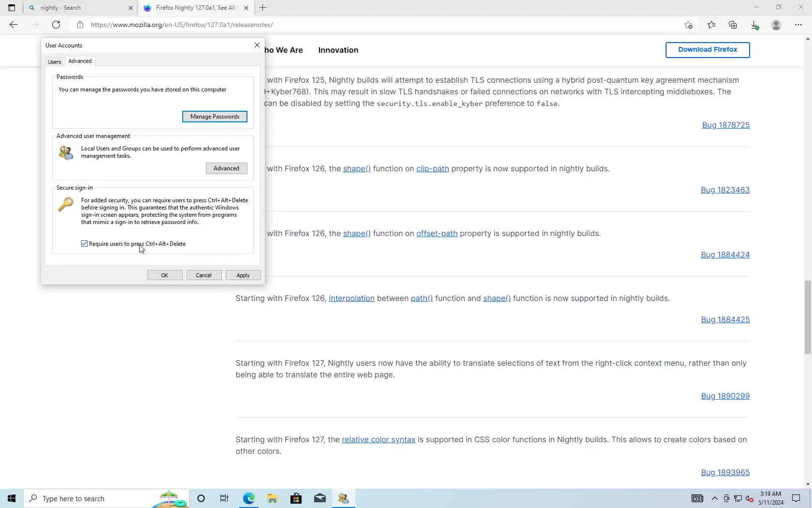Open Mail app from taskbar
812x508 pixels.
point(319,498)
